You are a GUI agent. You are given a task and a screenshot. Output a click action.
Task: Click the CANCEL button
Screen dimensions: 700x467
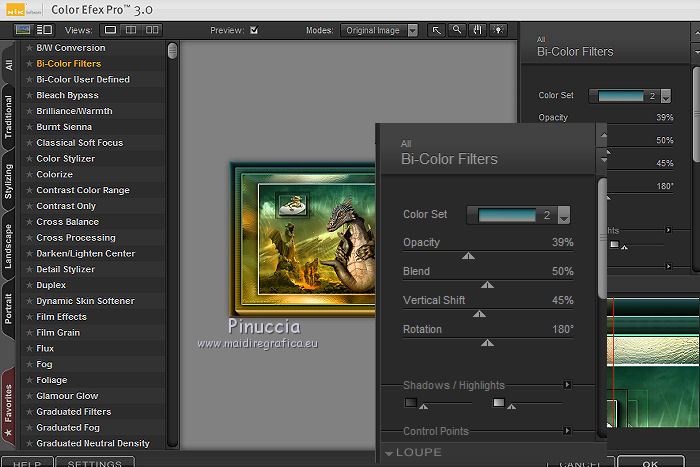579,463
